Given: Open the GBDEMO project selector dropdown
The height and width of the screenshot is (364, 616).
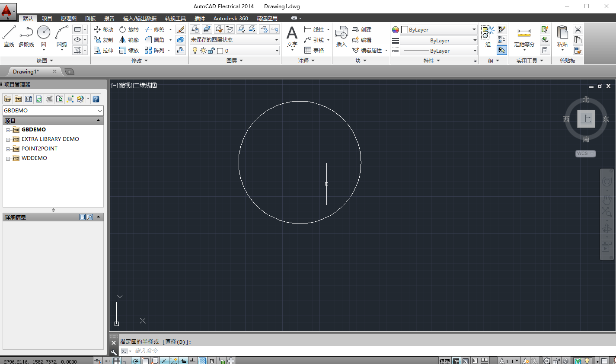Looking at the screenshot, I should coord(100,111).
